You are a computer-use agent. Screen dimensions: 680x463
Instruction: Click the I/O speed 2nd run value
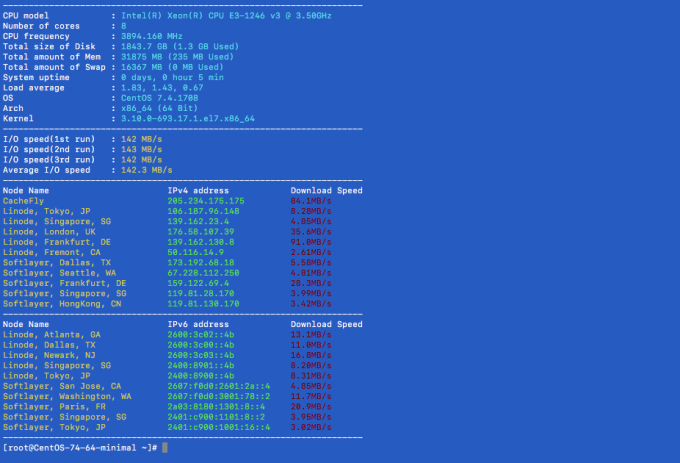tap(141, 149)
